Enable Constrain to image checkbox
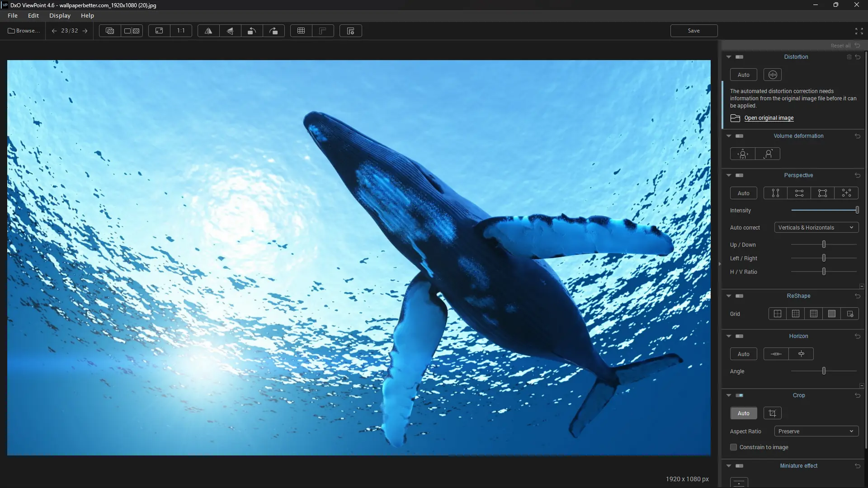 coord(733,447)
